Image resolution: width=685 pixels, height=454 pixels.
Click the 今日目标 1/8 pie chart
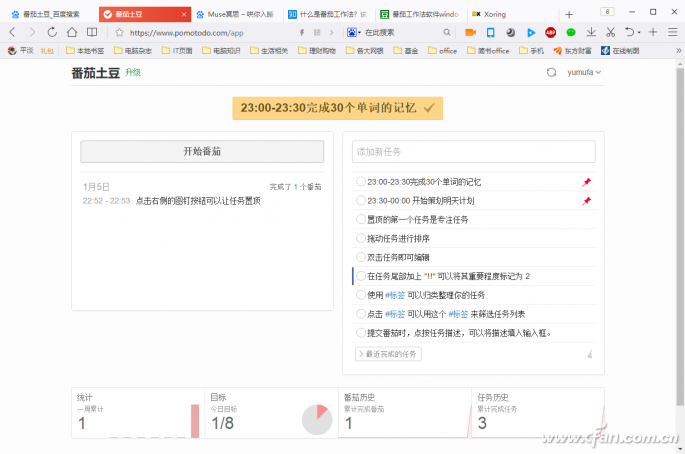point(317,419)
